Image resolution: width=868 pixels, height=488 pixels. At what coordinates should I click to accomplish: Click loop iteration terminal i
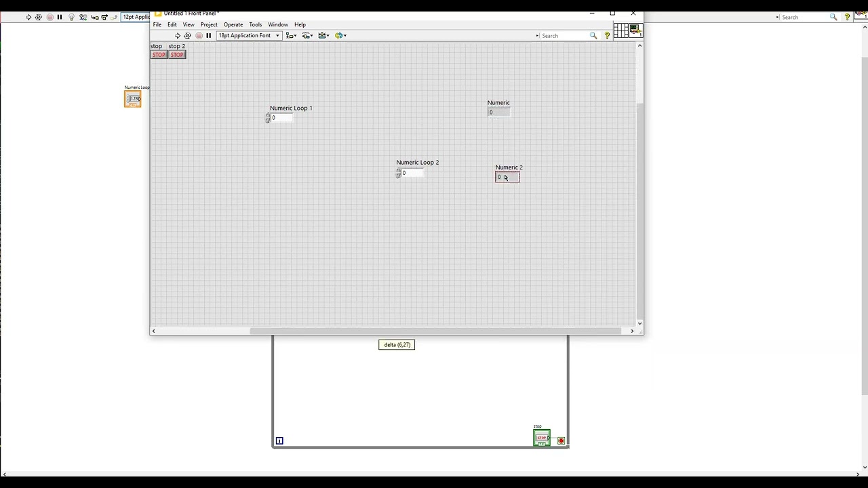point(279,441)
